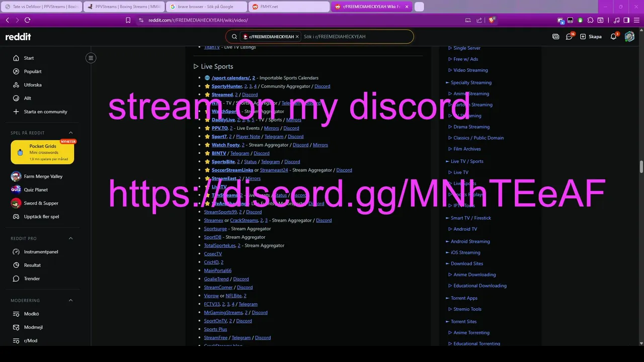Click the page vertical scrollbar thumb
The width and height of the screenshot is (644, 362).
(x=641, y=167)
